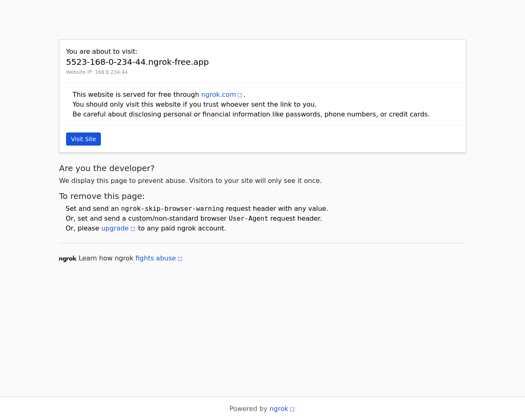Click the blue Visit Site button
This screenshot has width=525, height=420.
tap(83, 139)
